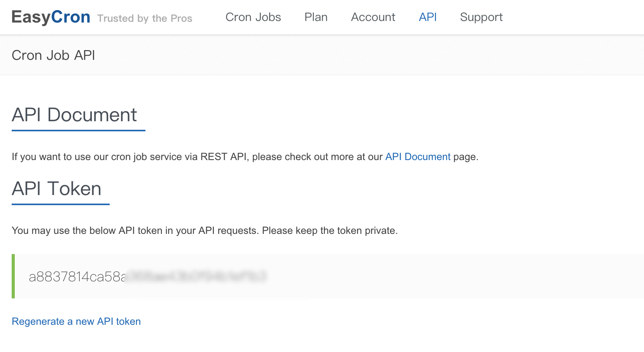Image resolution: width=644 pixels, height=352 pixels.
Task: Click the "Please keep the token private" sentence
Action: 330,230
